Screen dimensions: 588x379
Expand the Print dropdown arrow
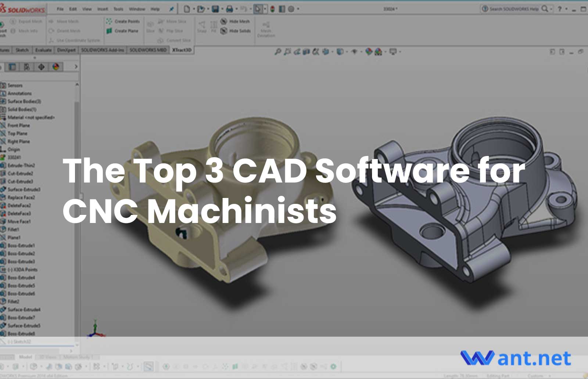click(x=236, y=9)
